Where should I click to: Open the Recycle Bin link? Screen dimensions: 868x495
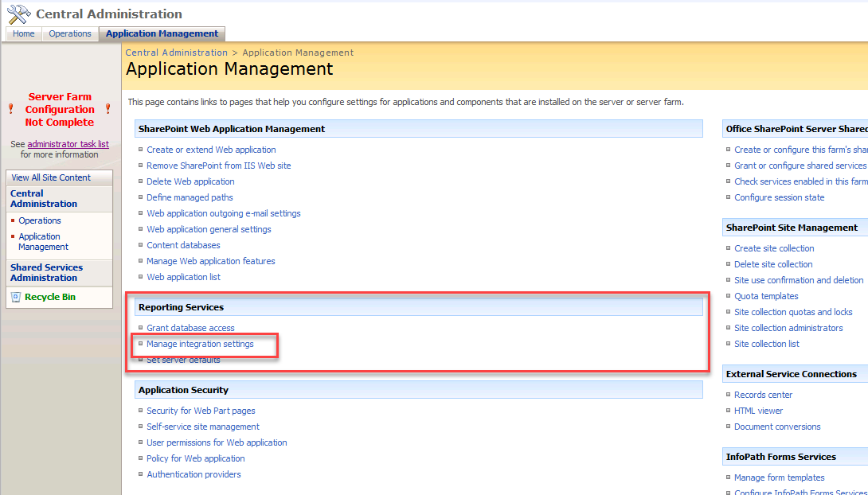point(50,297)
